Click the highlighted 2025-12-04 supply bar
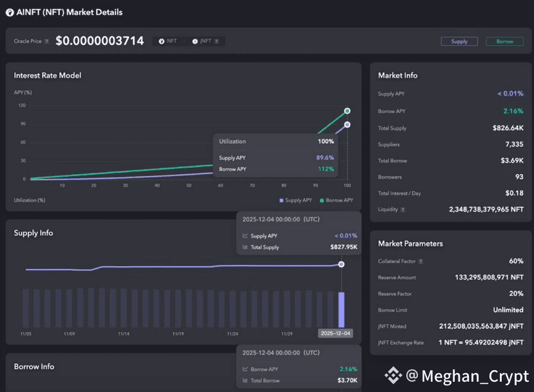Image resolution: width=534 pixels, height=392 pixels. 341,309
